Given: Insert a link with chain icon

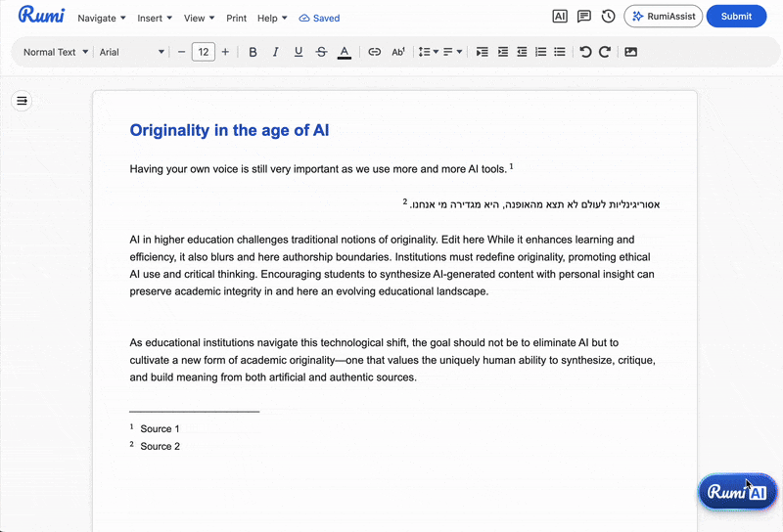Looking at the screenshot, I should [374, 52].
